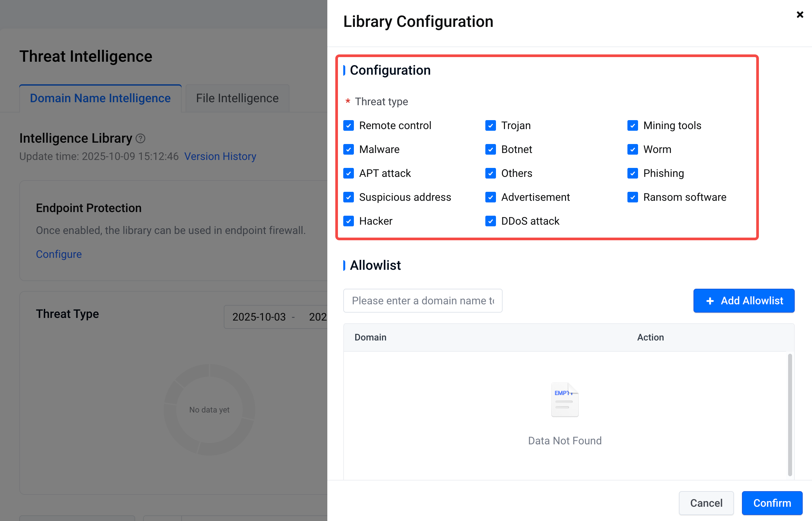Toggle the Advertisement checkbox
Image resolution: width=812 pixels, height=521 pixels.
tap(491, 197)
